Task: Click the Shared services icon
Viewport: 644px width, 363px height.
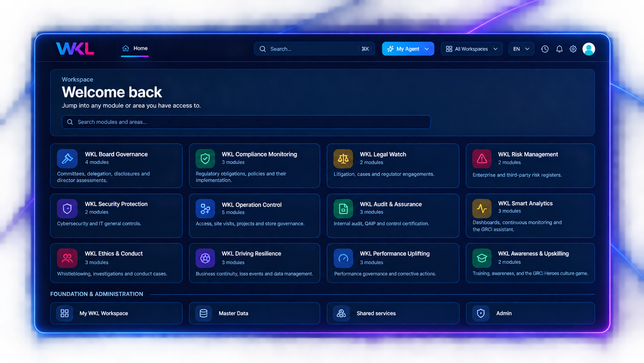Action: pos(341,313)
